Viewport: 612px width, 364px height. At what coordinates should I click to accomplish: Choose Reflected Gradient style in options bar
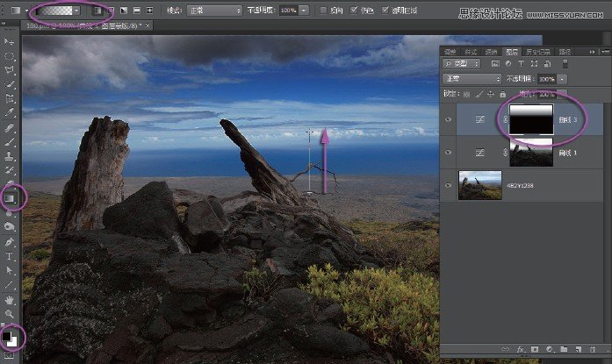[x=137, y=11]
